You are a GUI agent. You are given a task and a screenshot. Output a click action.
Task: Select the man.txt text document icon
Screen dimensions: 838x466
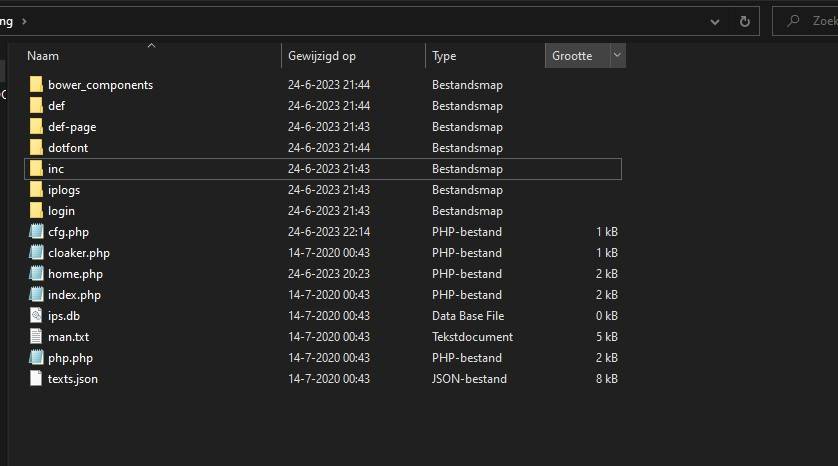(x=37, y=337)
